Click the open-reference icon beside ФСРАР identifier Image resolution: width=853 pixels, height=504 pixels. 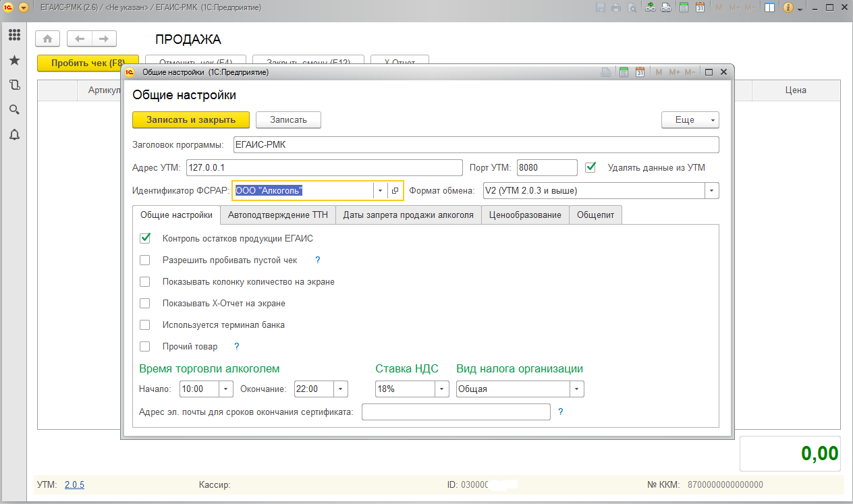pos(395,191)
